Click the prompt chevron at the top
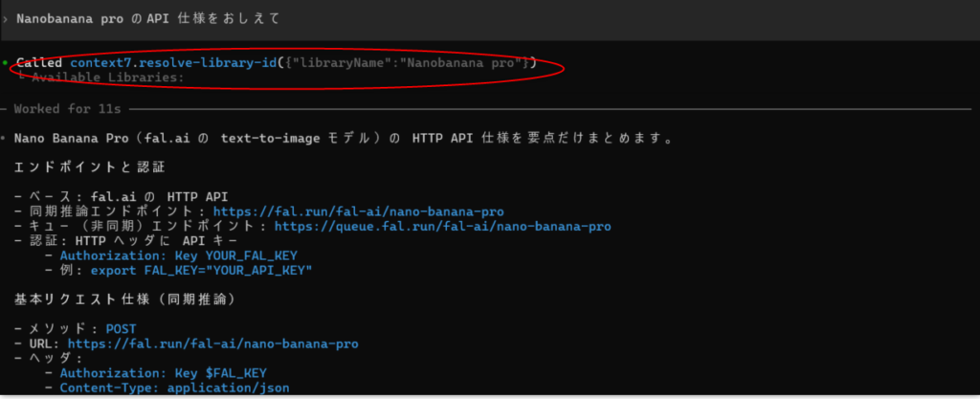Screen dimensions: 980x399 click(x=5, y=18)
